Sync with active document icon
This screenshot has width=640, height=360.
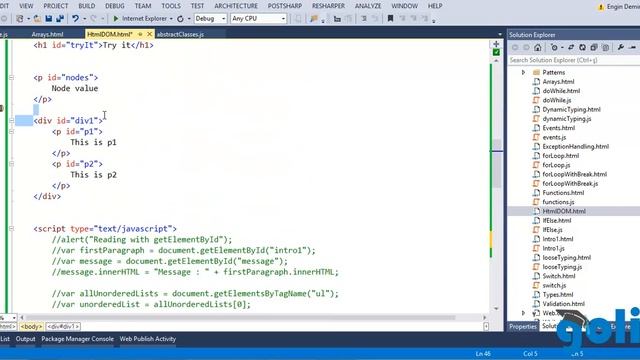(x=571, y=47)
